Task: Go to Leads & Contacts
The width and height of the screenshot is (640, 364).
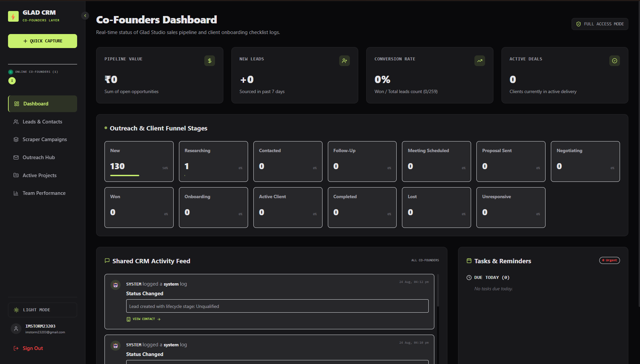Action: pyautogui.click(x=42, y=122)
